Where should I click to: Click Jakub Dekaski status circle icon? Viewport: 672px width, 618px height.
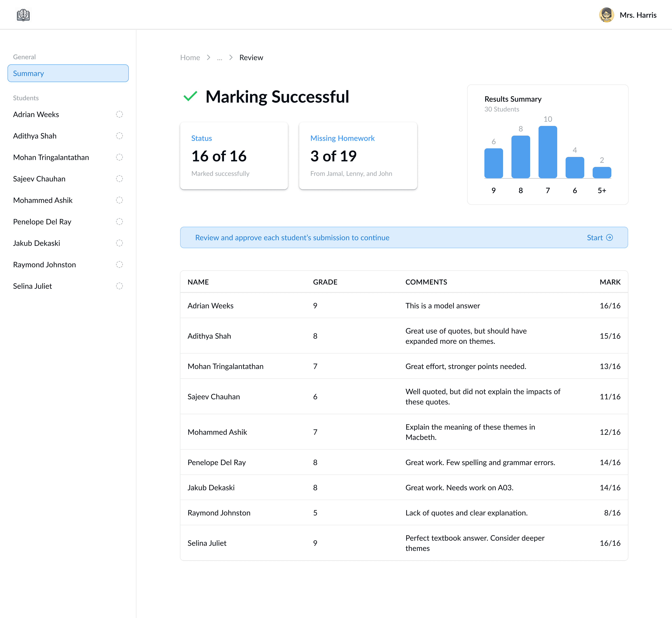pos(119,243)
